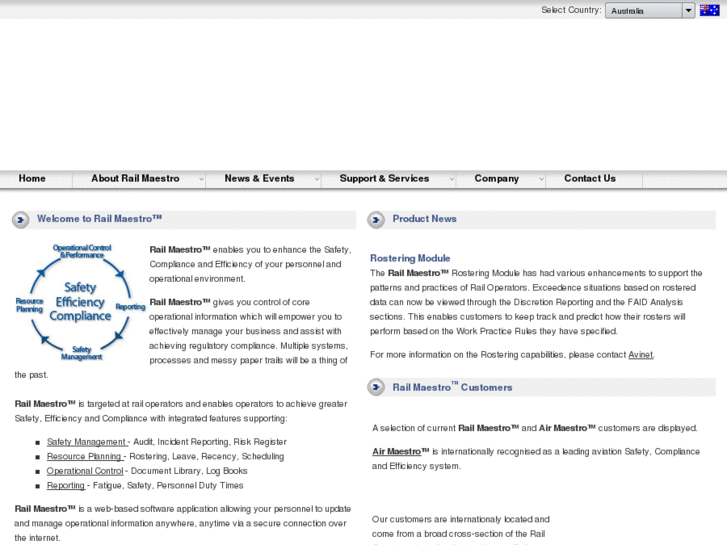Expand arrow beside Support & Services
This screenshot has width=727, height=545.
pos(452,179)
